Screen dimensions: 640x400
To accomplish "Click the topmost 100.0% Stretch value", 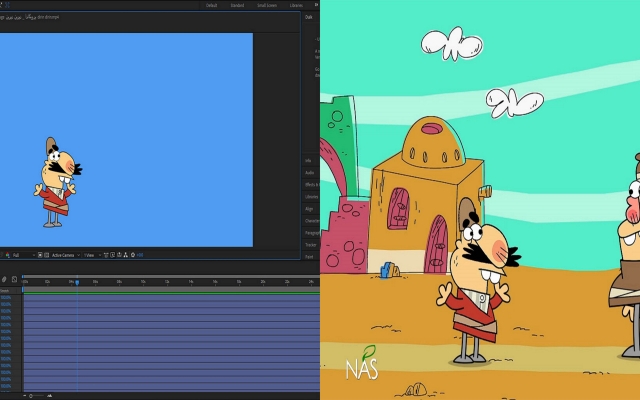I will tap(6, 298).
